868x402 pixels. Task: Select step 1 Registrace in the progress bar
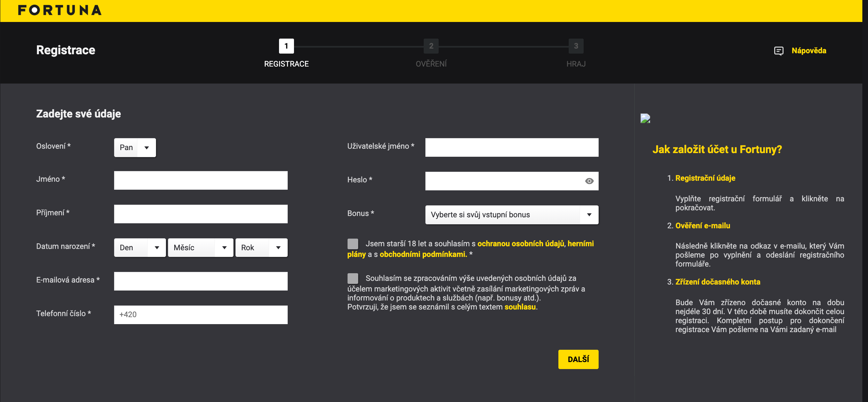[286, 46]
